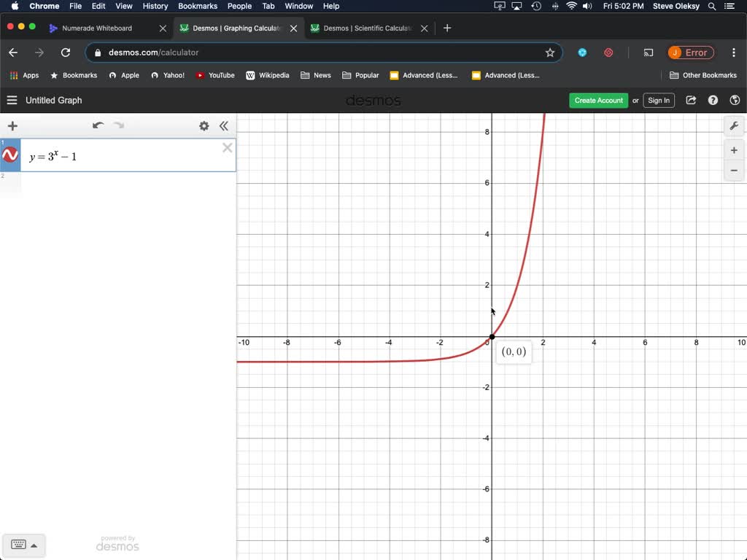Click the Untitled Graph title
The image size is (747, 560).
(54, 101)
